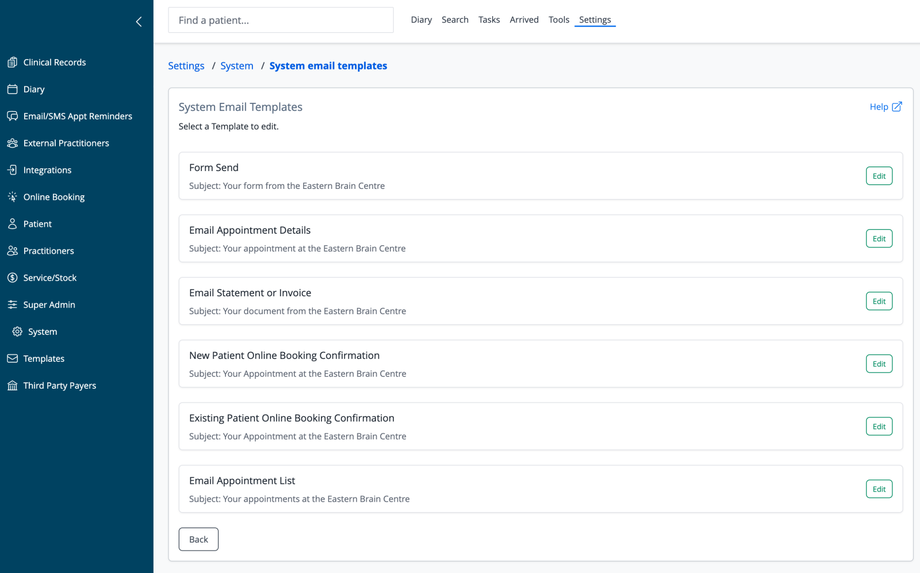The image size is (920, 573).
Task: Open the Arrived tab in top navigation
Action: [x=524, y=20]
